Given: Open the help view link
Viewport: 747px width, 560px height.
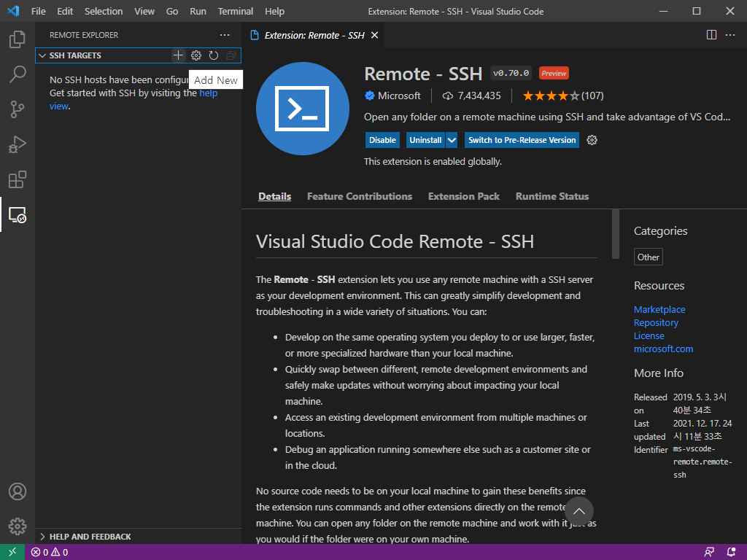Looking at the screenshot, I should [133, 99].
